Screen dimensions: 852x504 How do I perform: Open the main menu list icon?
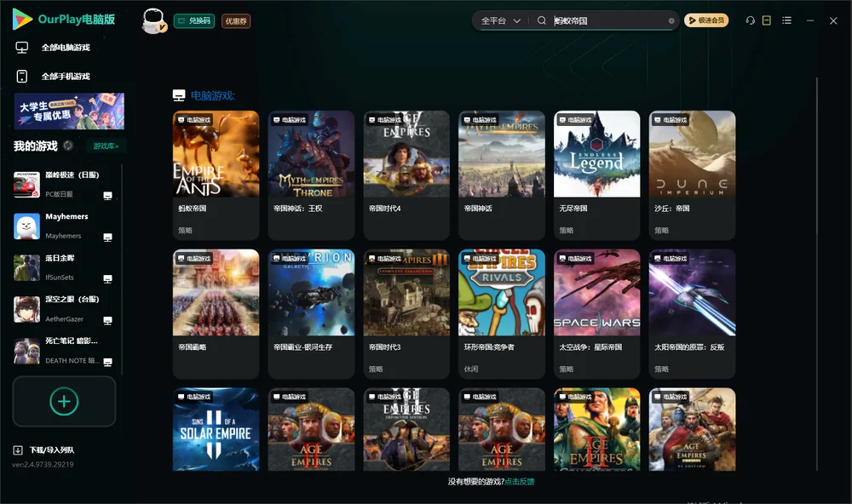tap(786, 20)
